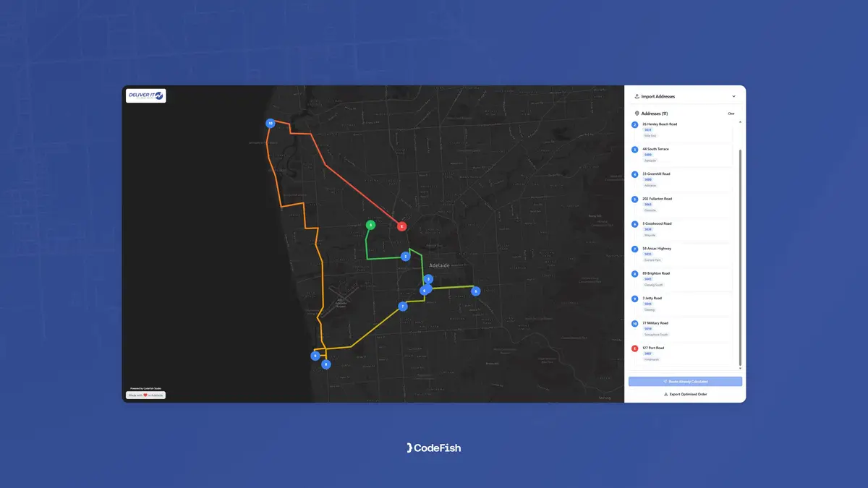Click the blue badge number 5 in list
The image size is (868, 488).
[635, 200]
